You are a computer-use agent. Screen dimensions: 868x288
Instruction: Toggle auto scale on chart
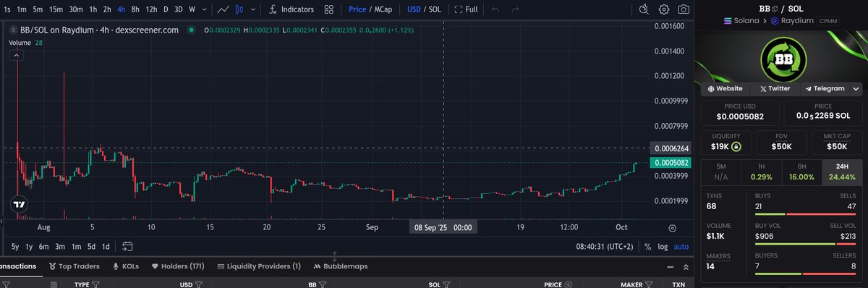[x=681, y=246]
